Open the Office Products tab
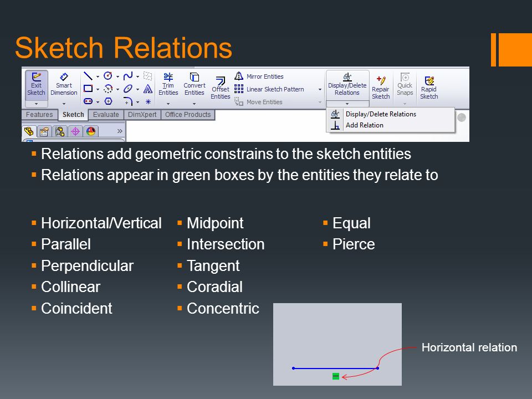The image size is (532, 399). [188, 115]
